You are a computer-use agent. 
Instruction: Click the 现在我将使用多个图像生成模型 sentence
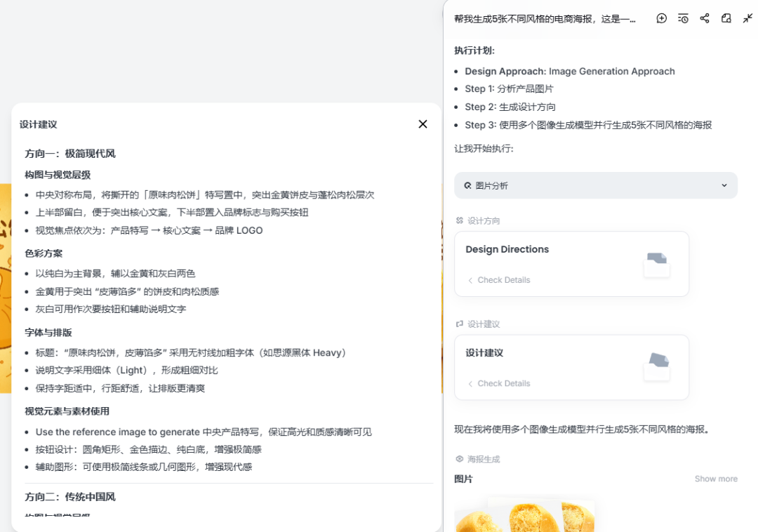coord(582,429)
